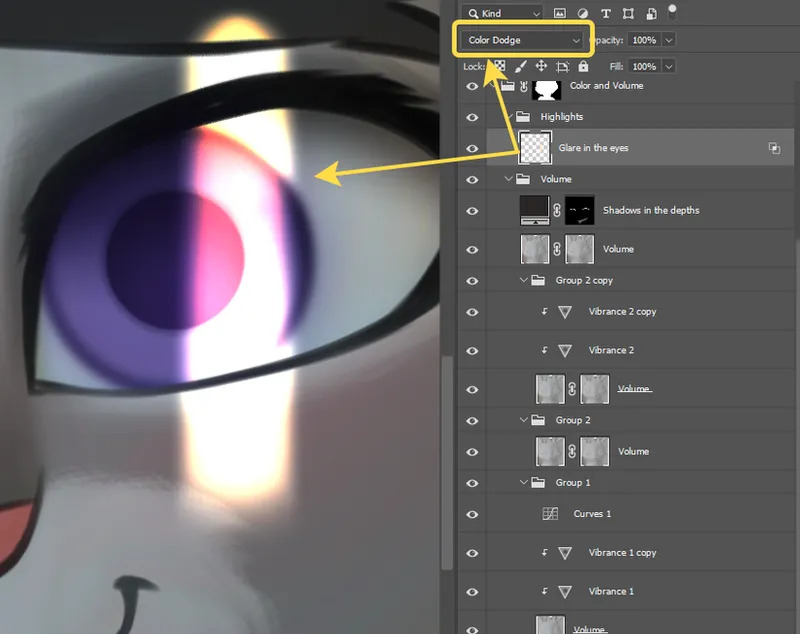
Task: Toggle visibility of Group 2 copy
Action: click(x=472, y=281)
